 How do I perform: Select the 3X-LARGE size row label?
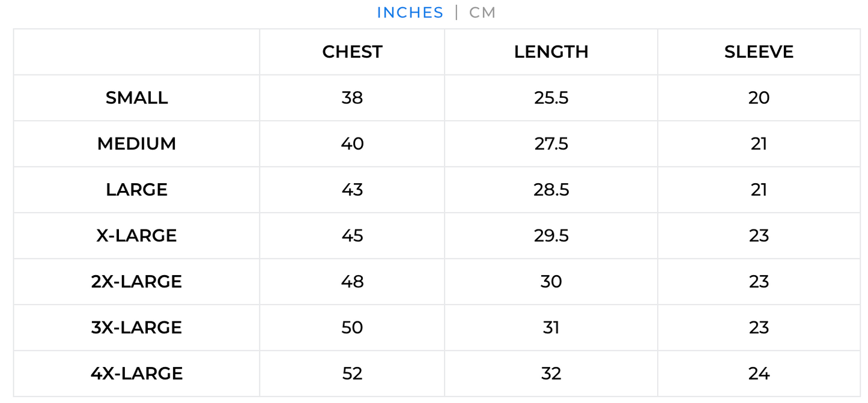point(137,327)
